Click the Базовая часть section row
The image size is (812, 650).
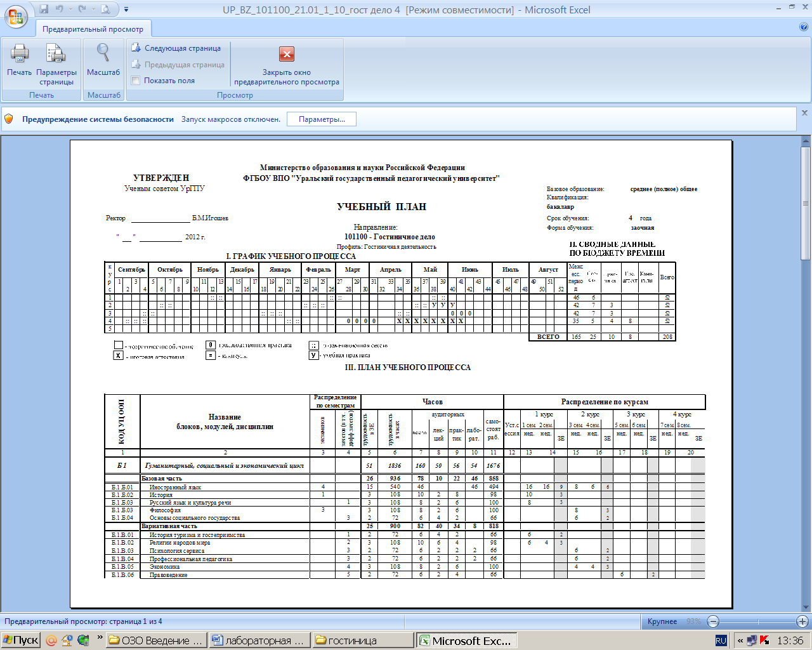[x=405, y=479]
